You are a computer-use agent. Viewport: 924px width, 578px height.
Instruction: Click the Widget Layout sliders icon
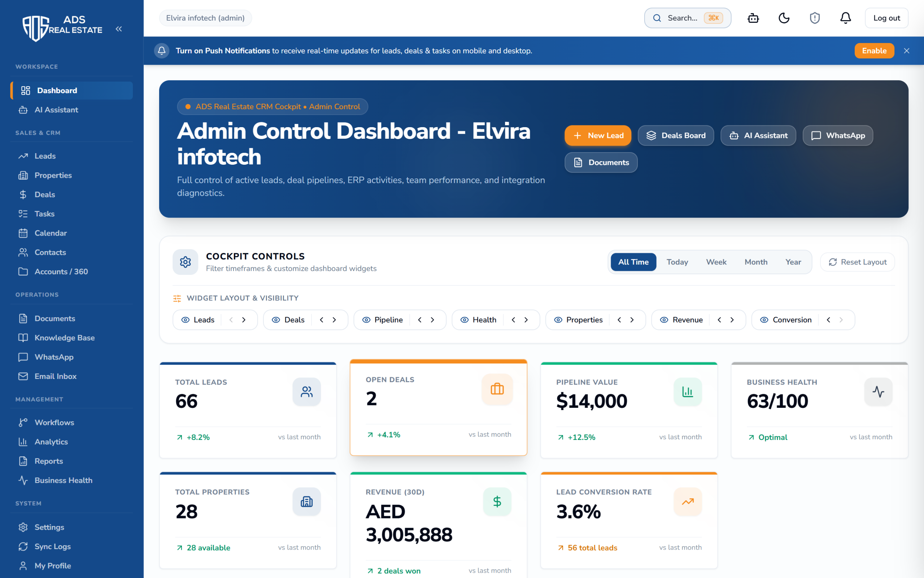177,298
